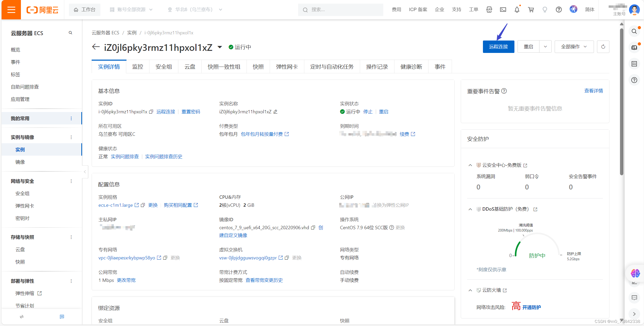Click the right toolbar search icon

[x=634, y=31]
